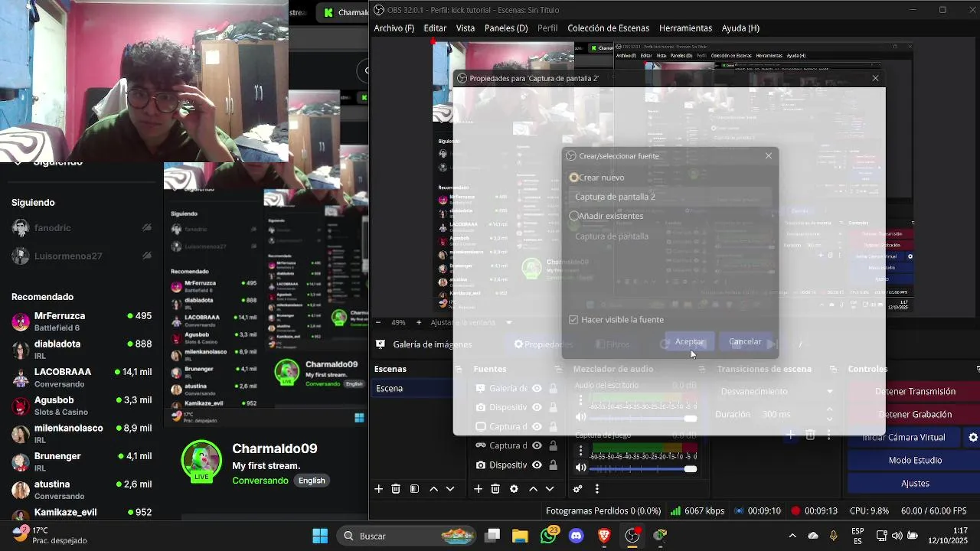The image size is (980, 551).
Task: Click Cancelar in Crear/seleccionar fuente dialog
Action: [x=745, y=342]
